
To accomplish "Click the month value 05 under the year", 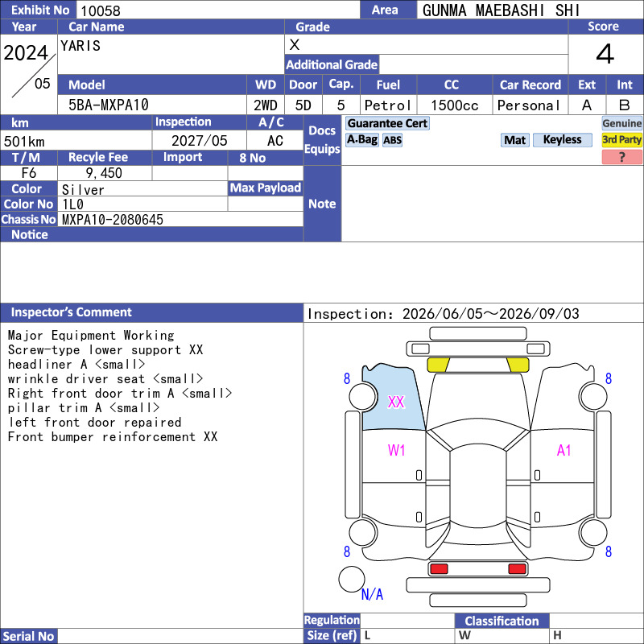I will pyautogui.click(x=43, y=84).
